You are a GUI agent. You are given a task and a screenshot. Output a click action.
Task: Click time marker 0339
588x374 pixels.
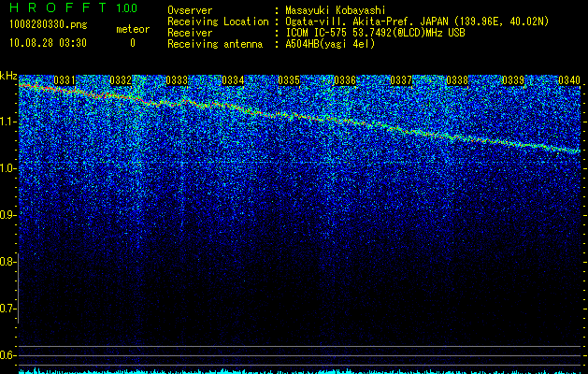click(513, 80)
